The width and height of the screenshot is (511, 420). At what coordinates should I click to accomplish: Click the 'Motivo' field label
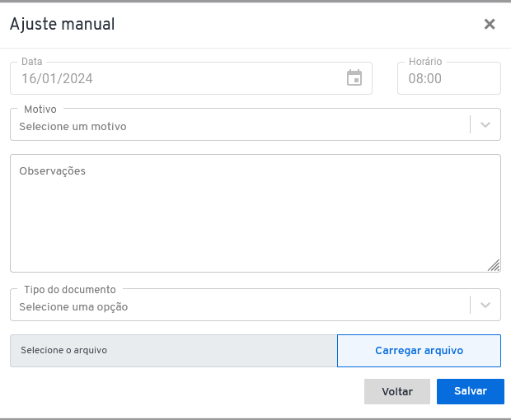tap(40, 109)
